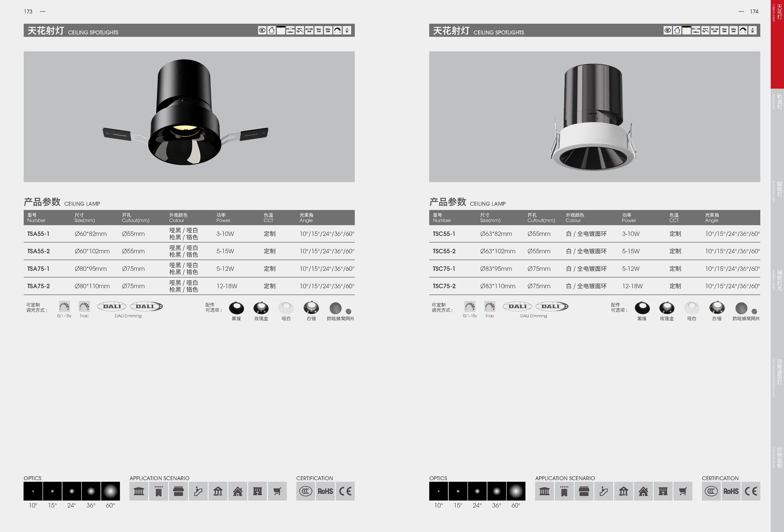Viewport: 784px width, 532px height.
Task: Click the DALI 2 logo on page 173
Action: click(x=146, y=307)
